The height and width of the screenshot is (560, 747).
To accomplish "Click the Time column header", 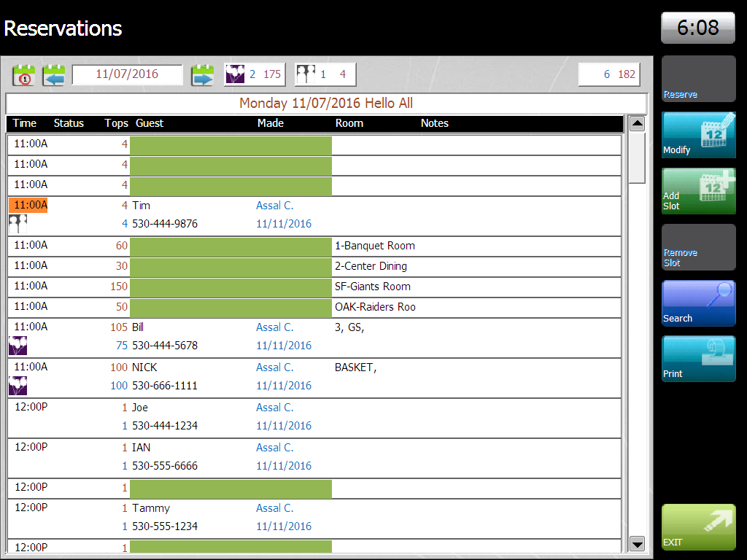I will tap(24, 123).
